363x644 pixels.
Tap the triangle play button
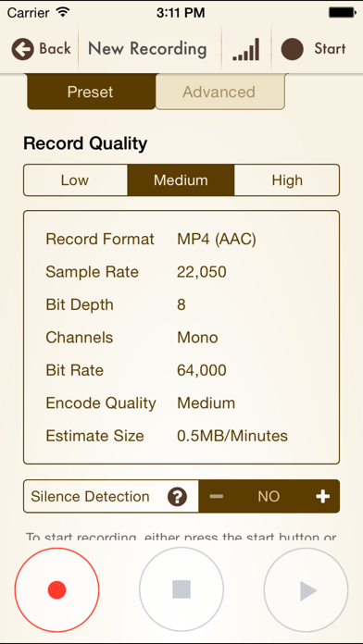(306, 589)
